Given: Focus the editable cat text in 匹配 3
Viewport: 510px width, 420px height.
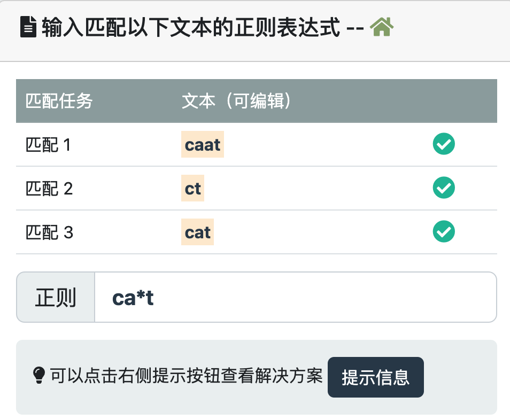Looking at the screenshot, I should (198, 232).
